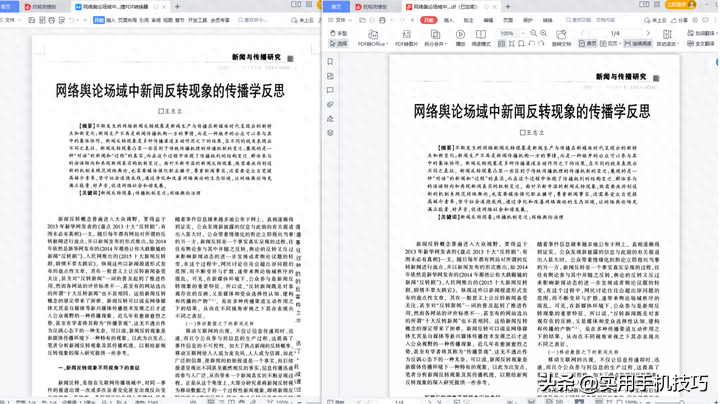Click the 划词翻译 word translation tool
Screen dimensions: 720x404
[701, 34]
